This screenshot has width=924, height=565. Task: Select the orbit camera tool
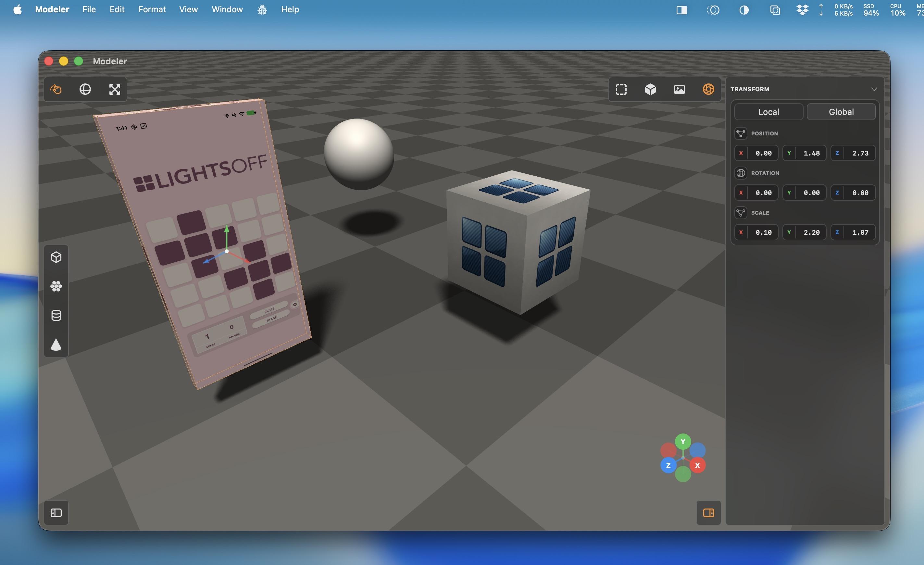85,89
